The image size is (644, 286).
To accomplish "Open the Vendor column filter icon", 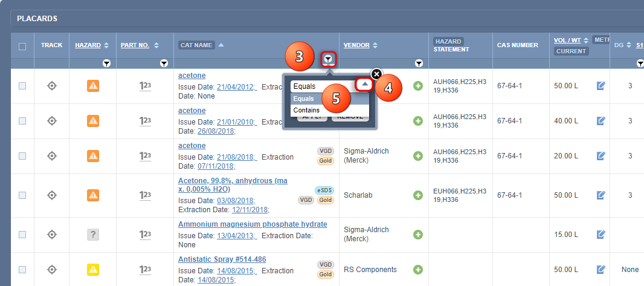I will coord(419,63).
